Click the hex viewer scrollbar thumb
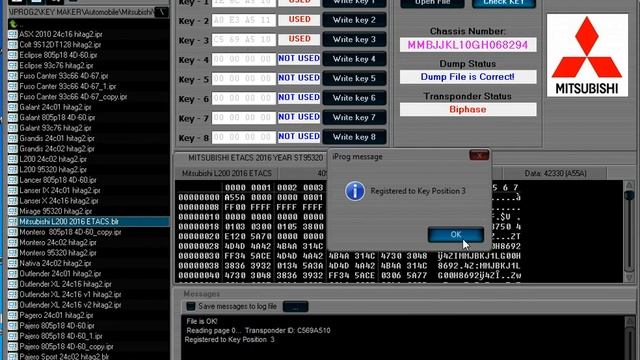The height and width of the screenshot is (360, 640). click(629, 195)
